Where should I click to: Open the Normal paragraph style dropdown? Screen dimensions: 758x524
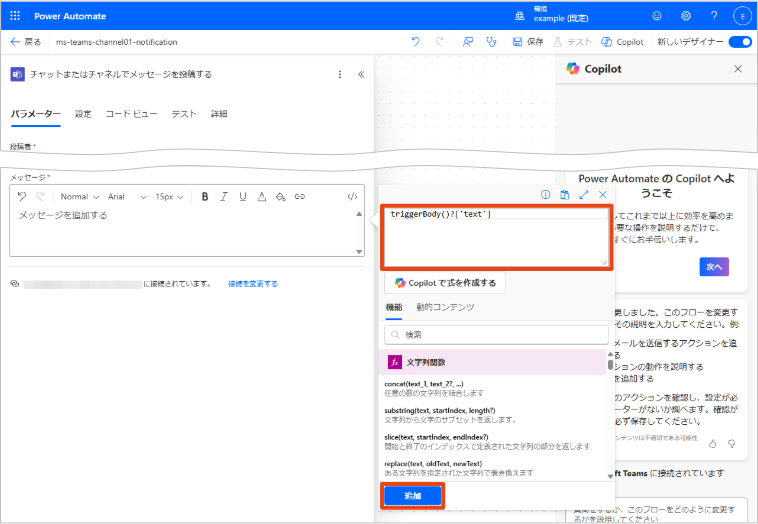point(79,197)
